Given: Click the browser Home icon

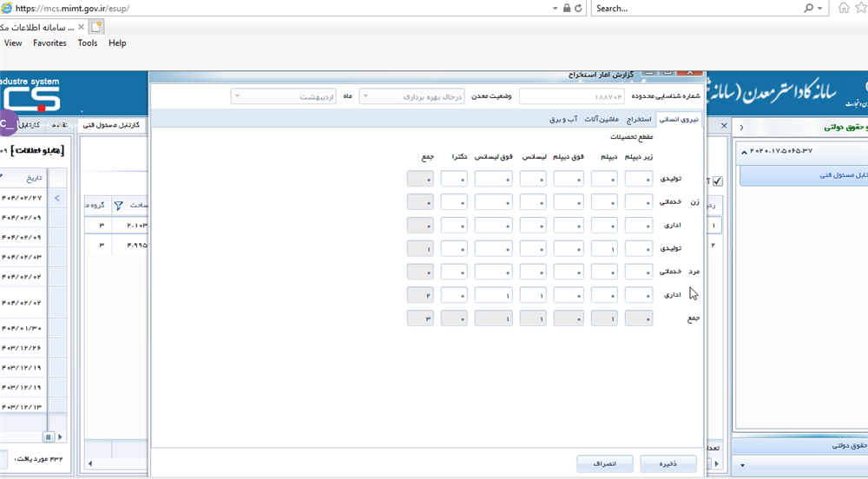Looking at the screenshot, I should [x=844, y=8].
